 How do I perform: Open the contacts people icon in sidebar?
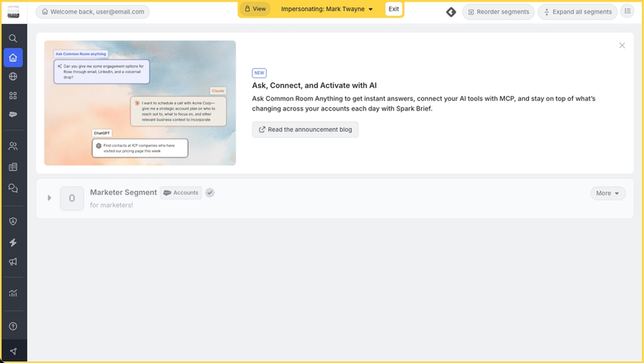(x=13, y=146)
